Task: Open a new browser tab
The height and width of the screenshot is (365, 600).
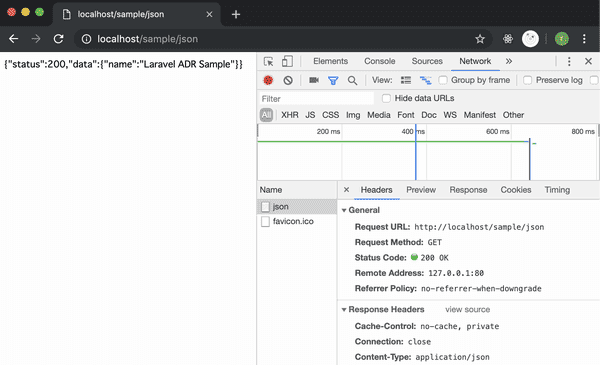Action: 236,15
